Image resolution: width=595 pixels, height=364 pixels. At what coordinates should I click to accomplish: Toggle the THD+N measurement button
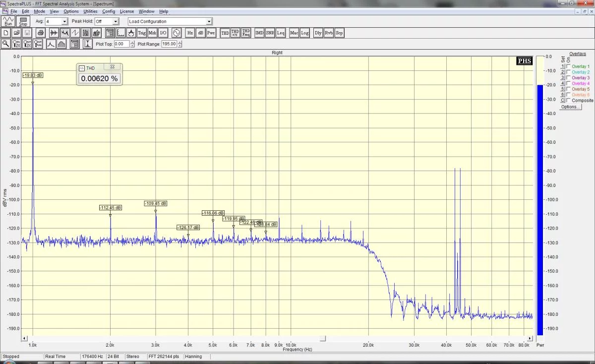coord(235,33)
